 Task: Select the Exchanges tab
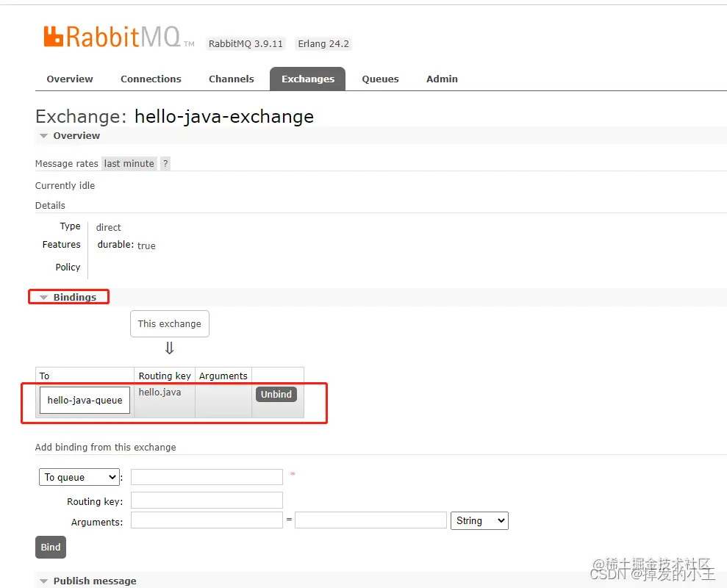pyautogui.click(x=308, y=79)
